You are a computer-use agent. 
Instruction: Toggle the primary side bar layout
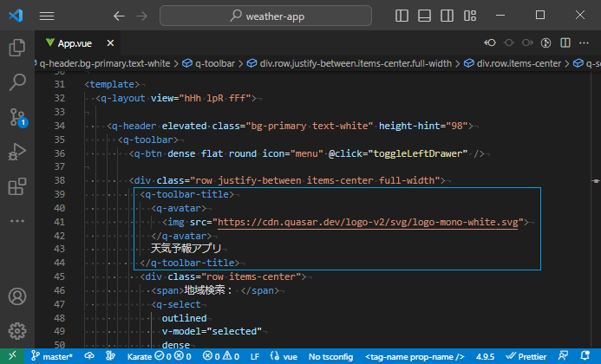point(402,16)
